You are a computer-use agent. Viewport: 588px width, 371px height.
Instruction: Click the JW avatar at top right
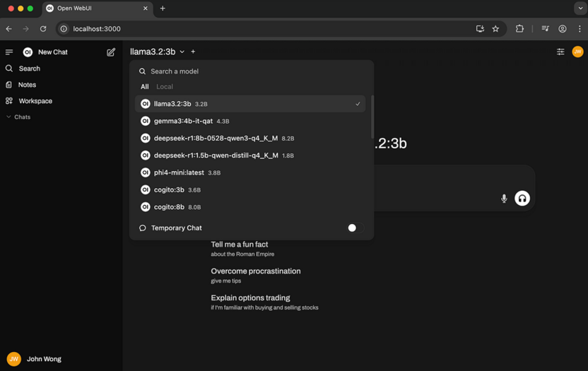tap(577, 52)
